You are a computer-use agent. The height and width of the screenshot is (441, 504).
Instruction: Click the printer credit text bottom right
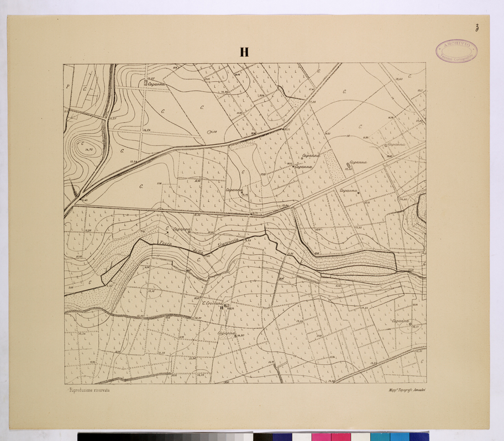pyautogui.click(x=404, y=391)
